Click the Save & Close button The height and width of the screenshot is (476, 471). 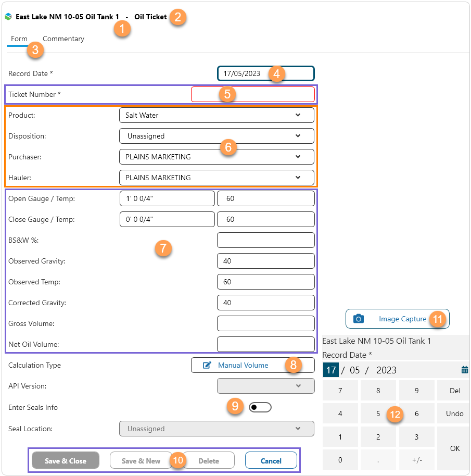66,460
